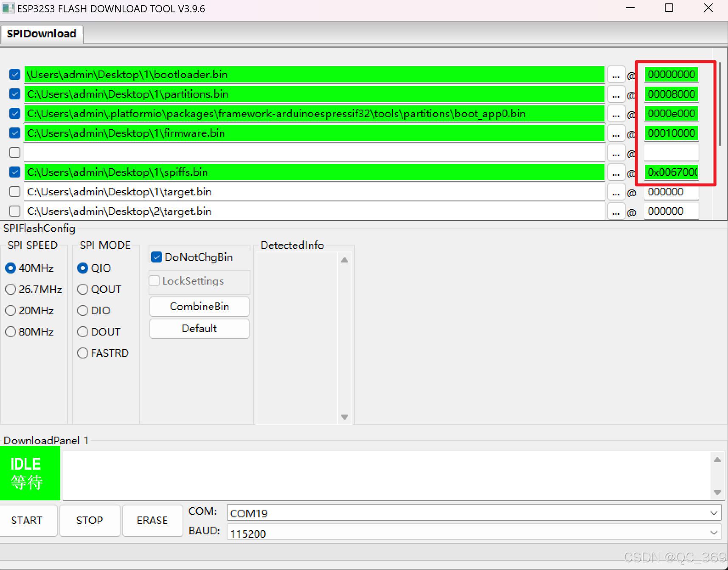Browse for Desktop\1\target.bin file
The width and height of the screenshot is (728, 570).
click(616, 192)
